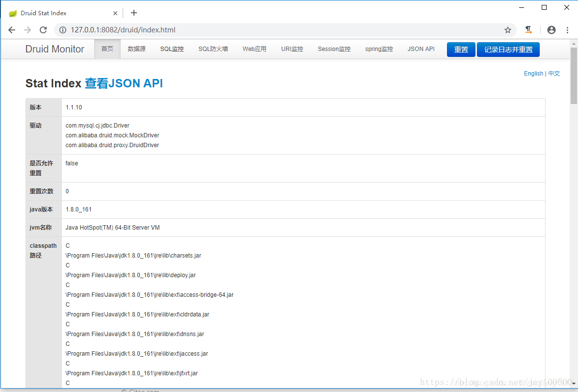
Task: Bookmark this page with the star icon
Action: click(508, 30)
